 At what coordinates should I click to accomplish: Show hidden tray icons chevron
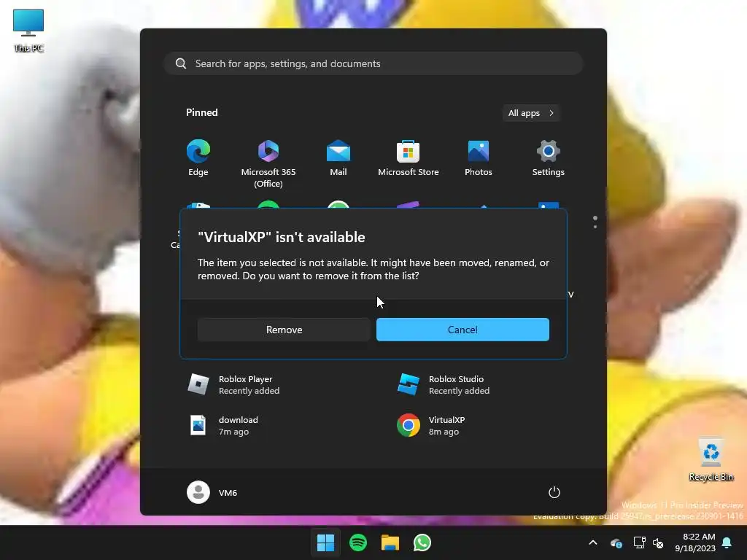(593, 542)
